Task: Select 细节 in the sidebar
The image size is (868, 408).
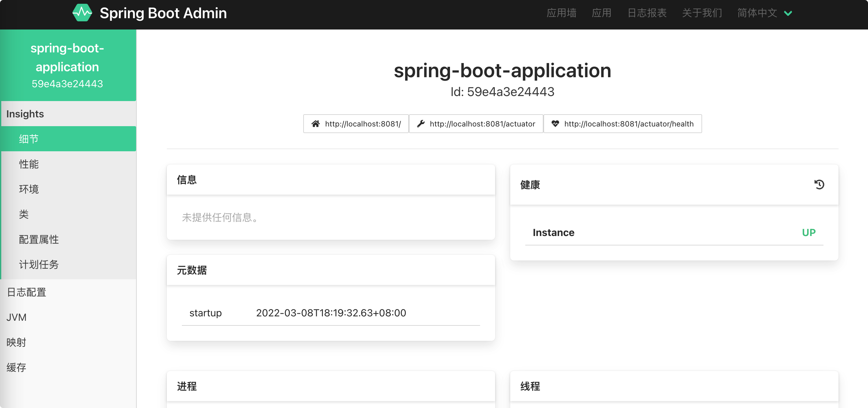Action: point(68,139)
